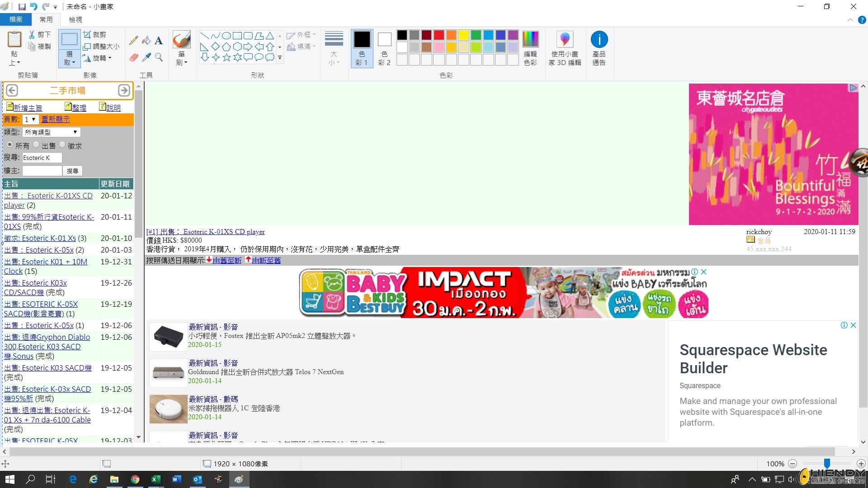The height and width of the screenshot is (488, 868).
Task: Select the Fill bucket tool
Action: [146, 41]
